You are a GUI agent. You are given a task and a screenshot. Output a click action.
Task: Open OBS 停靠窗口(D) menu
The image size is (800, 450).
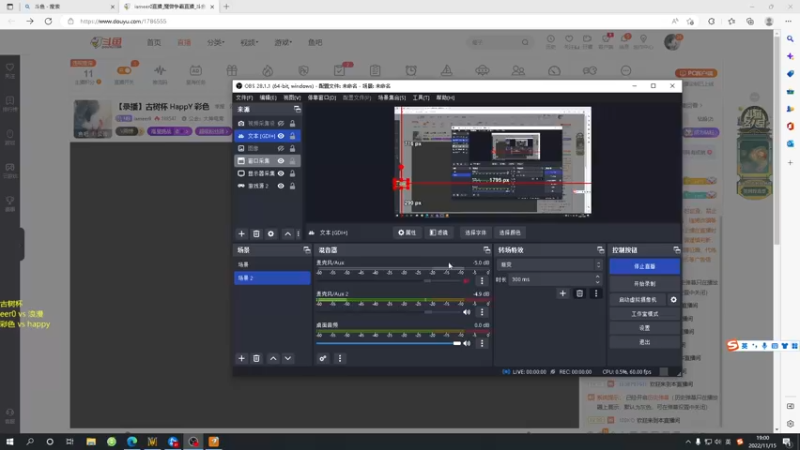321,97
